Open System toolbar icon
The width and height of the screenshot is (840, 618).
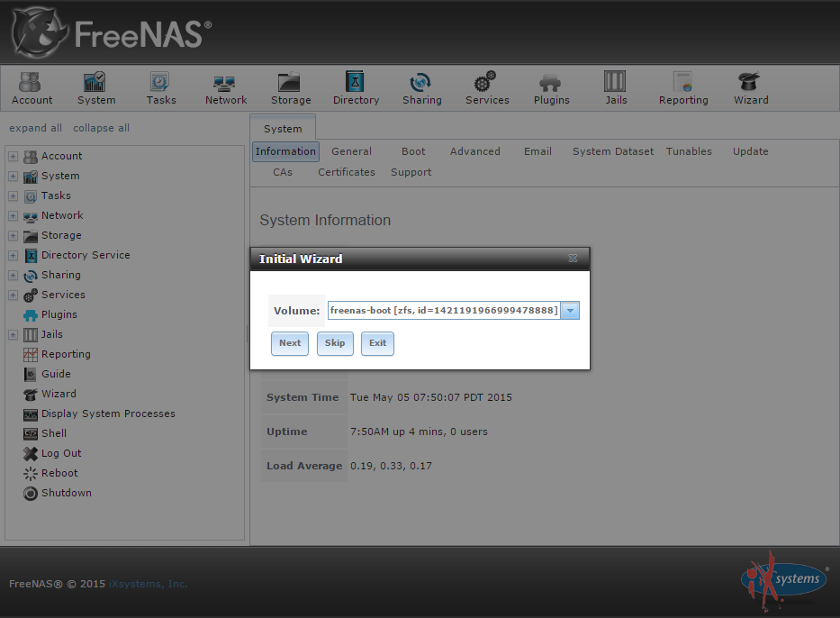tap(96, 88)
